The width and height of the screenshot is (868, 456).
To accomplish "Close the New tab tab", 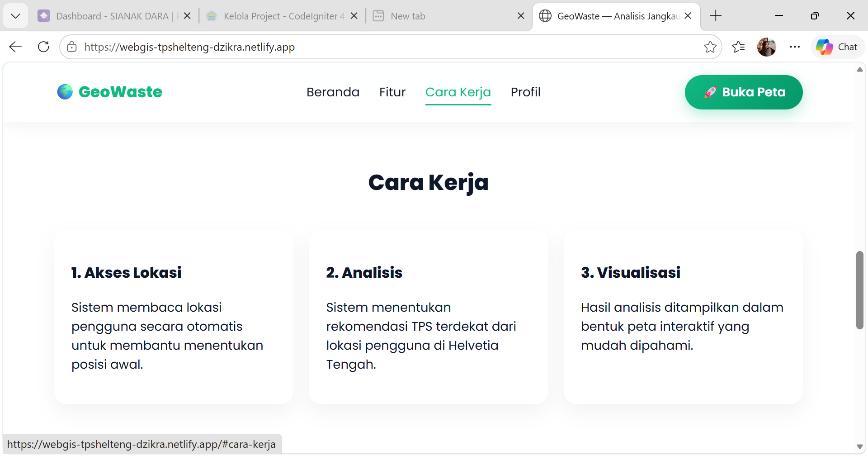I will point(521,16).
